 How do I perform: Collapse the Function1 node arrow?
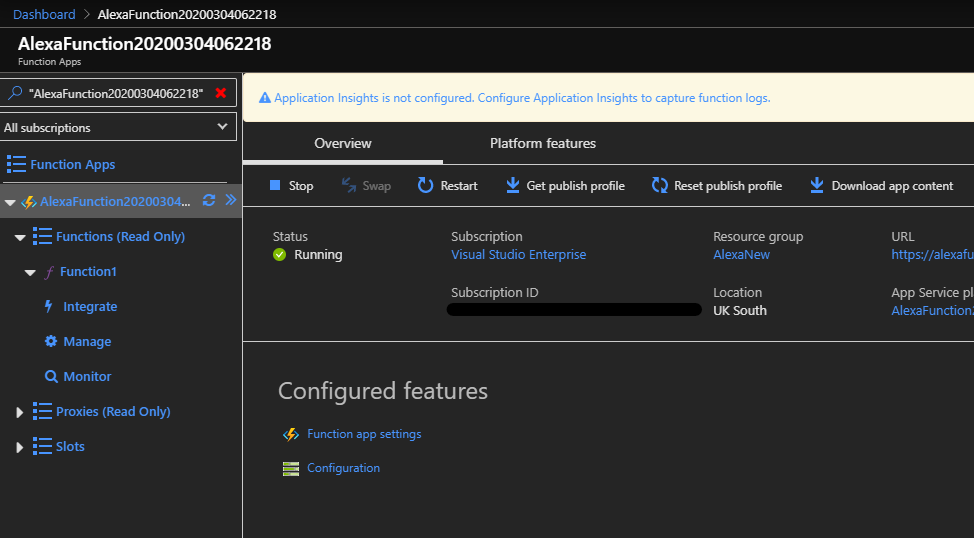pyautogui.click(x=30, y=272)
